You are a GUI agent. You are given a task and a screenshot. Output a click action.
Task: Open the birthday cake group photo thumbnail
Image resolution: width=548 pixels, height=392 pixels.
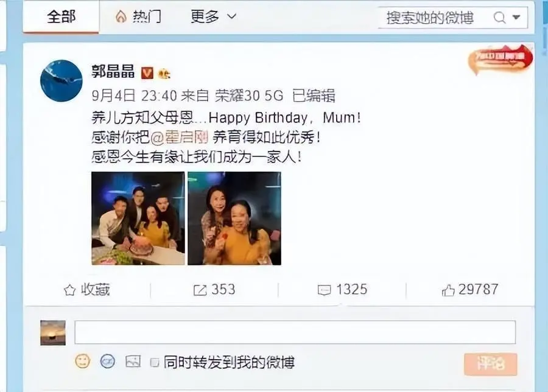[138, 219]
